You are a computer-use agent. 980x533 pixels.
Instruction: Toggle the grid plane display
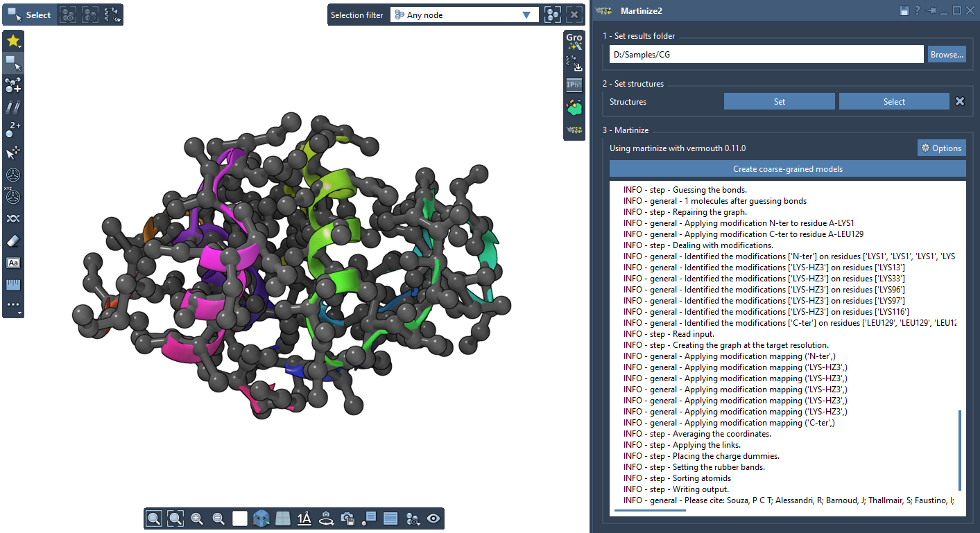(x=282, y=518)
